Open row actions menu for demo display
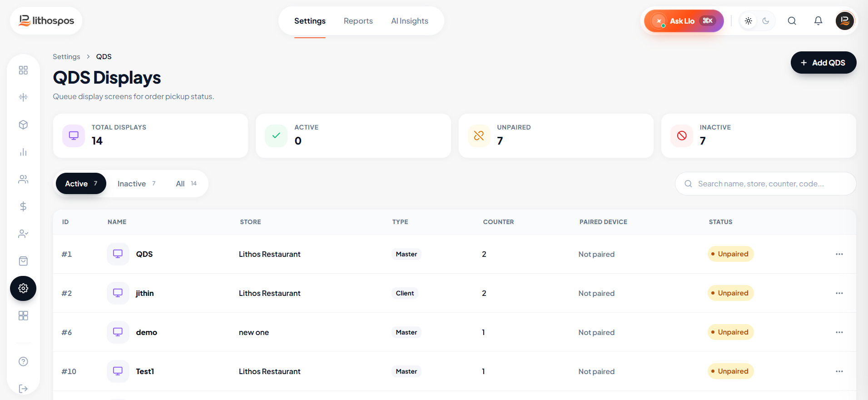 pos(839,332)
